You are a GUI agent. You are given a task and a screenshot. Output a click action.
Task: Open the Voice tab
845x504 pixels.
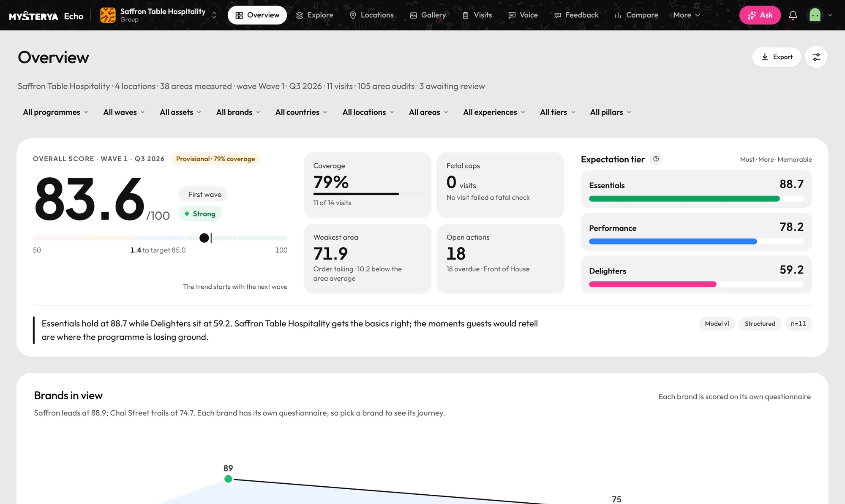click(523, 15)
